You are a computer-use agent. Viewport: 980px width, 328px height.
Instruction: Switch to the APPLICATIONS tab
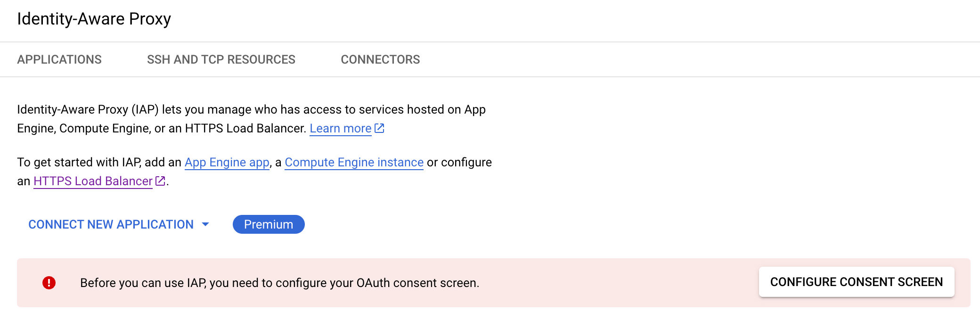[59, 59]
